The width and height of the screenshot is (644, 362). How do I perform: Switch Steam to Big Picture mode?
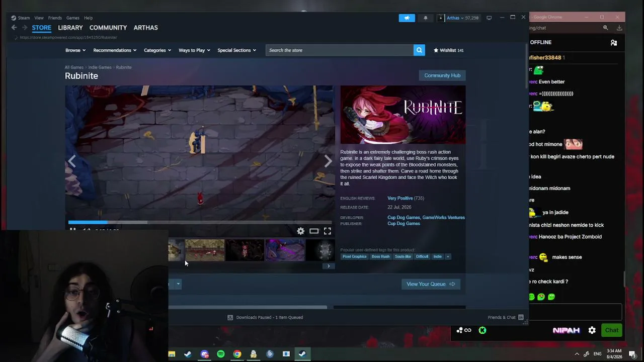pos(489,18)
